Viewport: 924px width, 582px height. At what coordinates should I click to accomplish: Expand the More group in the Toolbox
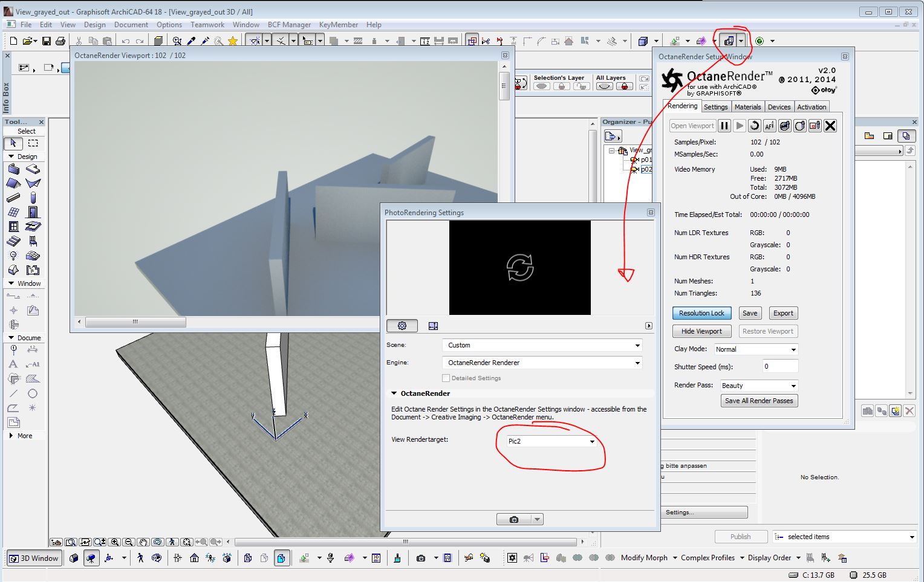pos(11,436)
